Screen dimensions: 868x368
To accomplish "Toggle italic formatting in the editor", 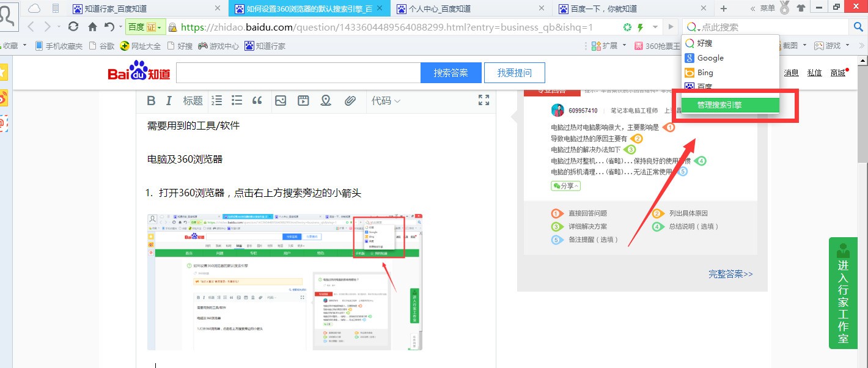I will tap(169, 101).
